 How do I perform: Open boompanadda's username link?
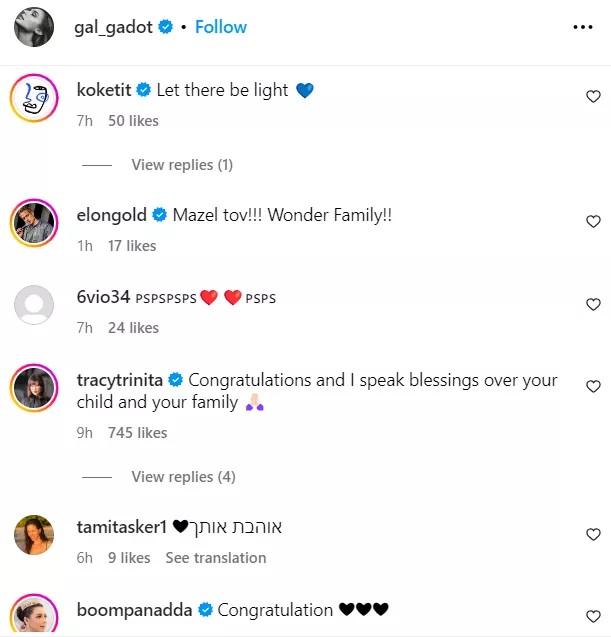click(x=134, y=609)
